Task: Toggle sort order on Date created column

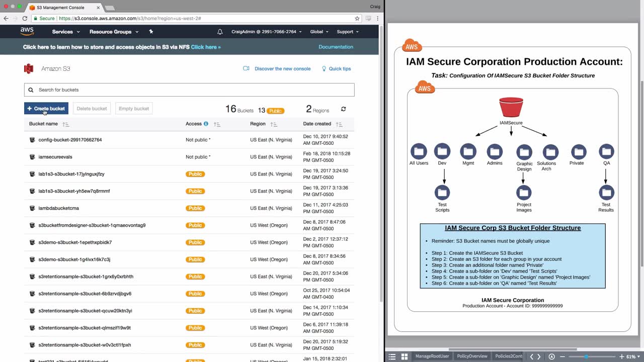Action: pyautogui.click(x=339, y=124)
